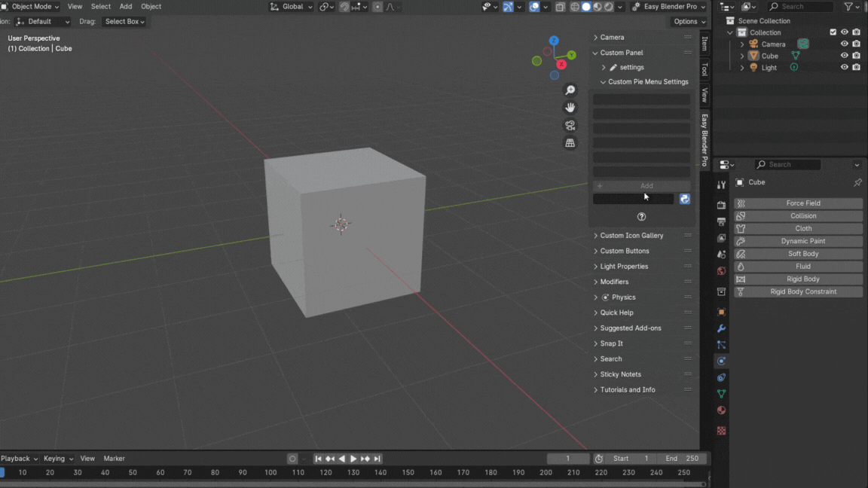
Task: Select the hand pan view icon
Action: click(x=570, y=108)
